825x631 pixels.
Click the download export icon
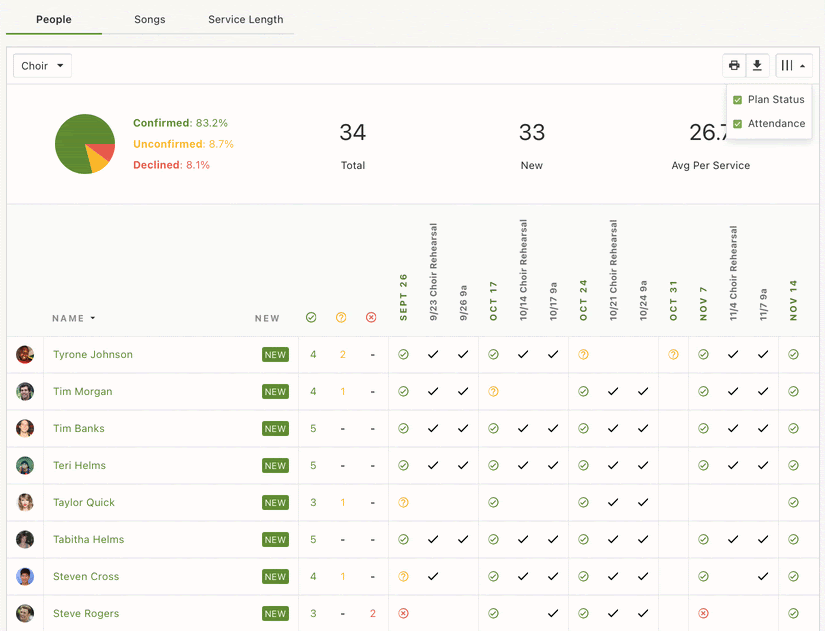757,66
